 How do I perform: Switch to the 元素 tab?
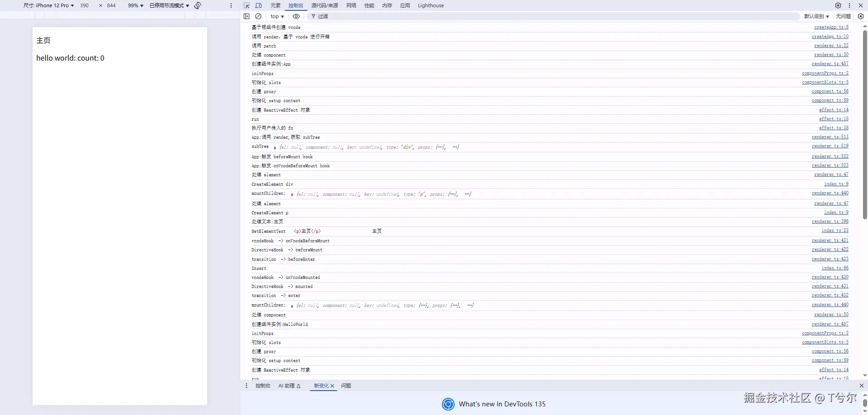coord(275,5)
